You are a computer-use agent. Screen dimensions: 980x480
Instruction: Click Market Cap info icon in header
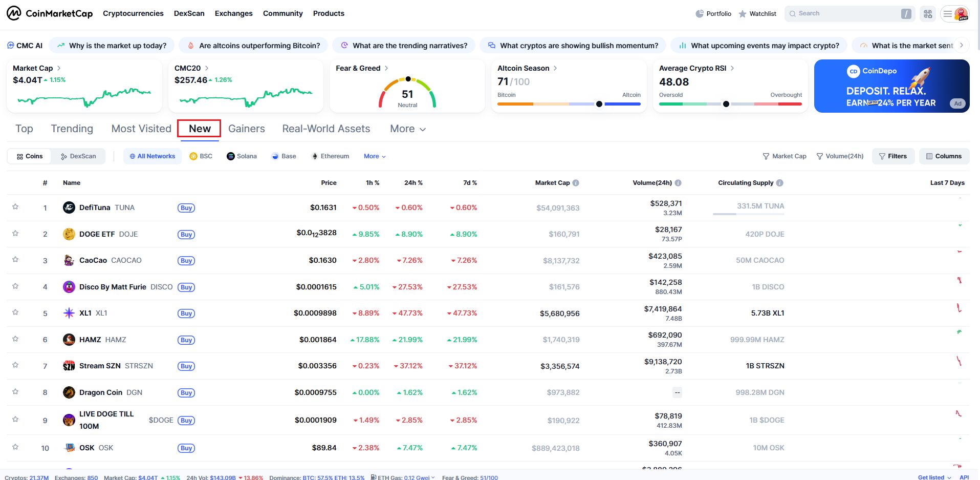click(576, 183)
